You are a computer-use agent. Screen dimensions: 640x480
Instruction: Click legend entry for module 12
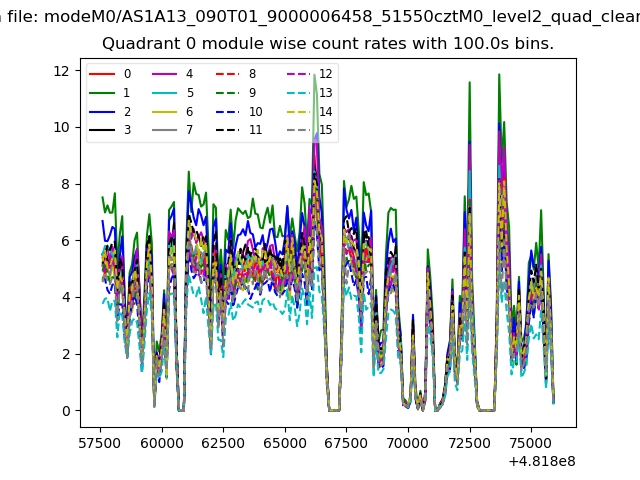[310, 74]
